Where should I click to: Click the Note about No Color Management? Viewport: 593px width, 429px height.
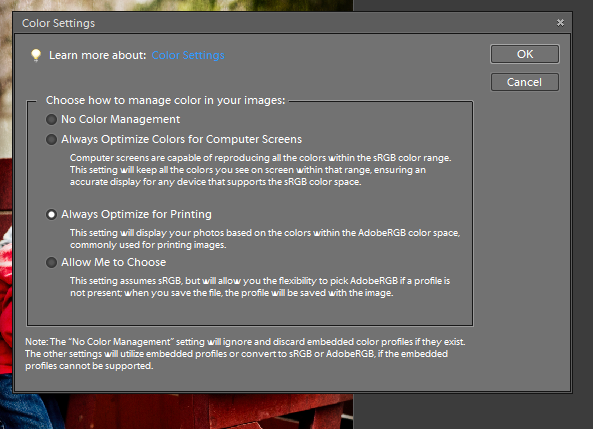point(245,354)
